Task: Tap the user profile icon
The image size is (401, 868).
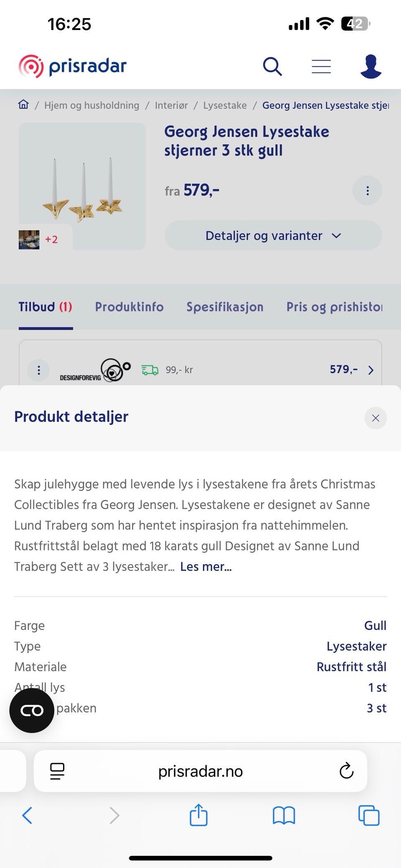Action: tap(371, 66)
